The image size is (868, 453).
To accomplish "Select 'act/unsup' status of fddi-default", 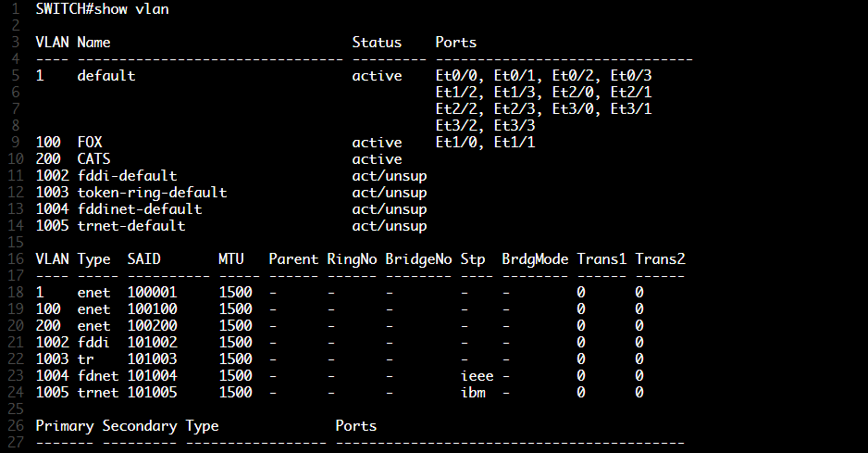I will (390, 176).
